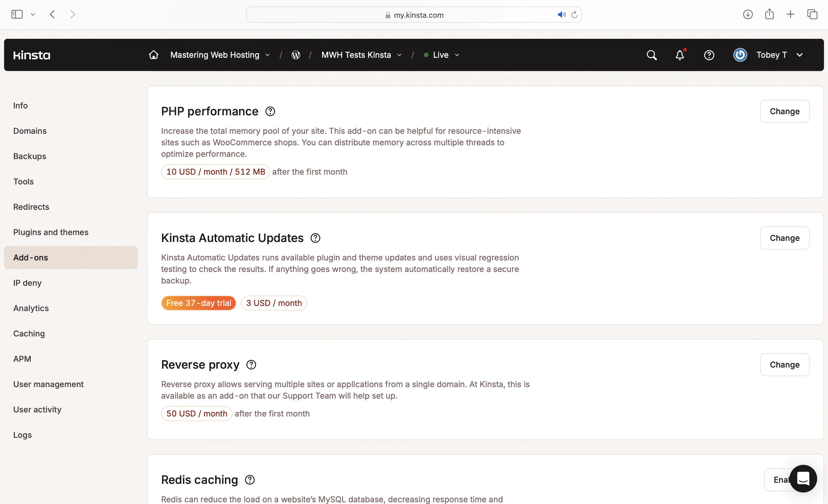This screenshot has width=828, height=504.
Task: Open the Tobey T user menu
Action: point(772,55)
